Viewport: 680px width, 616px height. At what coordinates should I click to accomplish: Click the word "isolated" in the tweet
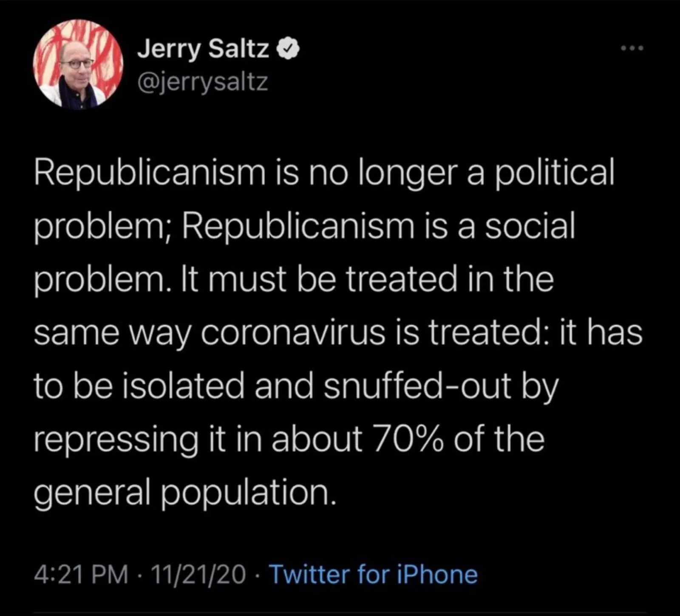click(184, 385)
